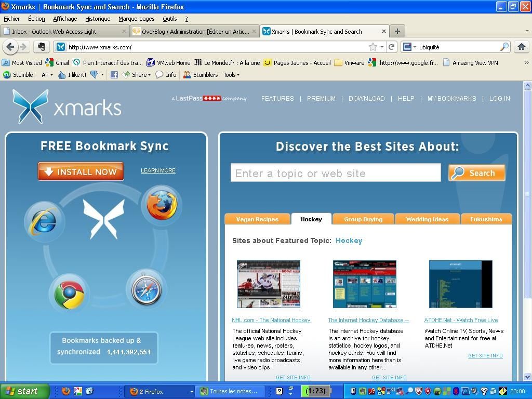
Task: Click the Firefox browser icon in sync graphic
Action: [x=162, y=205]
